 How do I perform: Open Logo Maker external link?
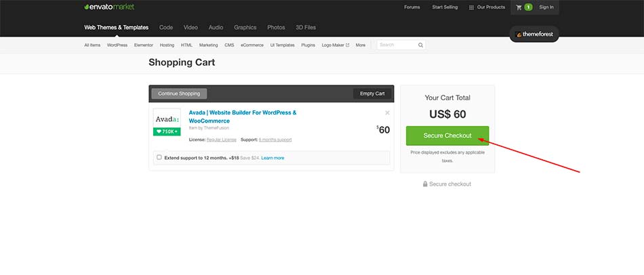point(335,45)
